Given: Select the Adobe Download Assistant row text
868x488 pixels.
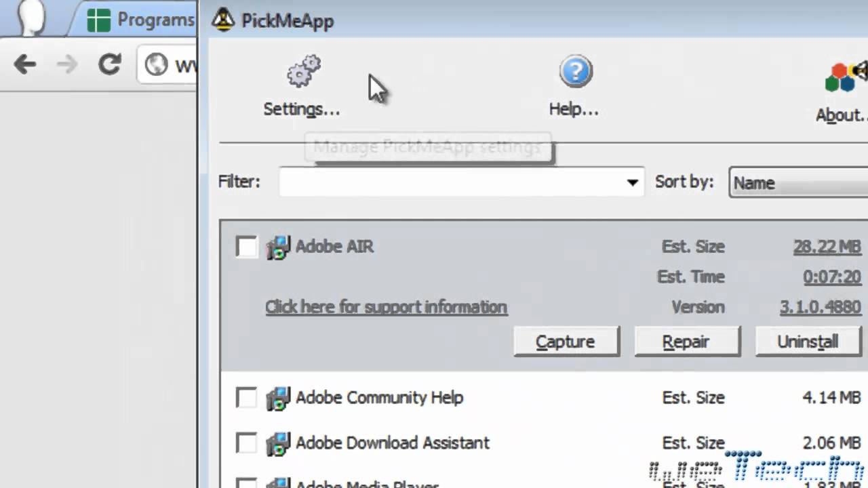Looking at the screenshot, I should (392, 443).
